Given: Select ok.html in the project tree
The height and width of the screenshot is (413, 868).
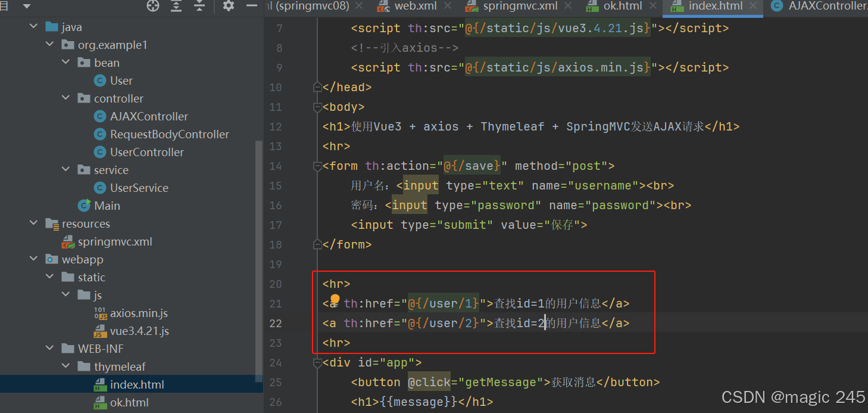Looking at the screenshot, I should point(129,403).
